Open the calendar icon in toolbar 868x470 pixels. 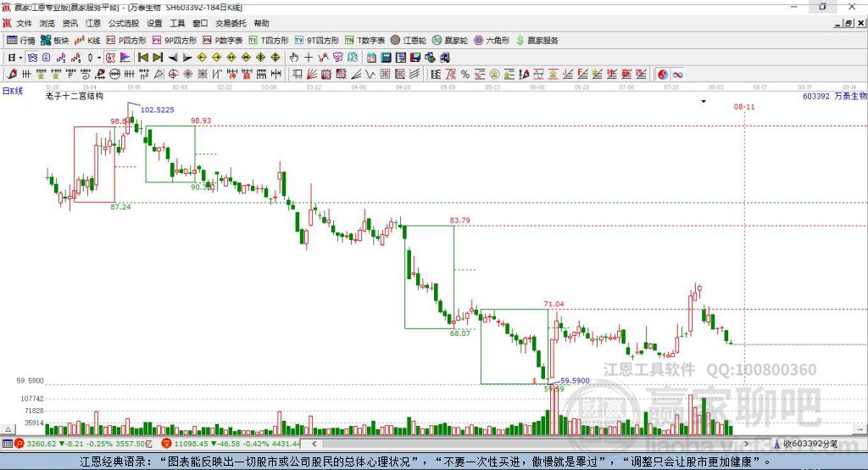(x=371, y=58)
